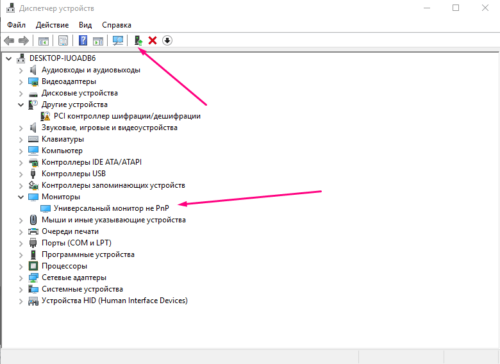The width and height of the screenshot is (500, 364).
Task: Open the Действие menu
Action: [52, 25]
